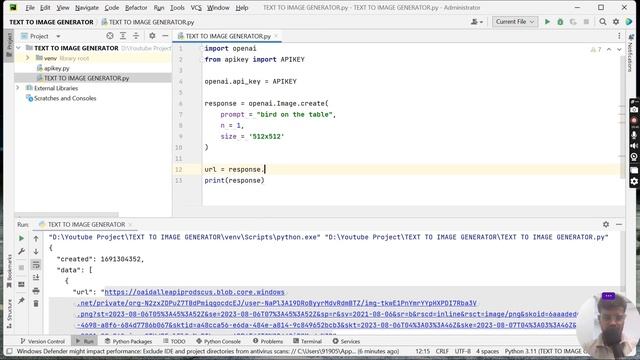640x360 pixels.
Task: Close the TEXT TO IMAGE GENERATOR.py editor tab
Action: 276,36
